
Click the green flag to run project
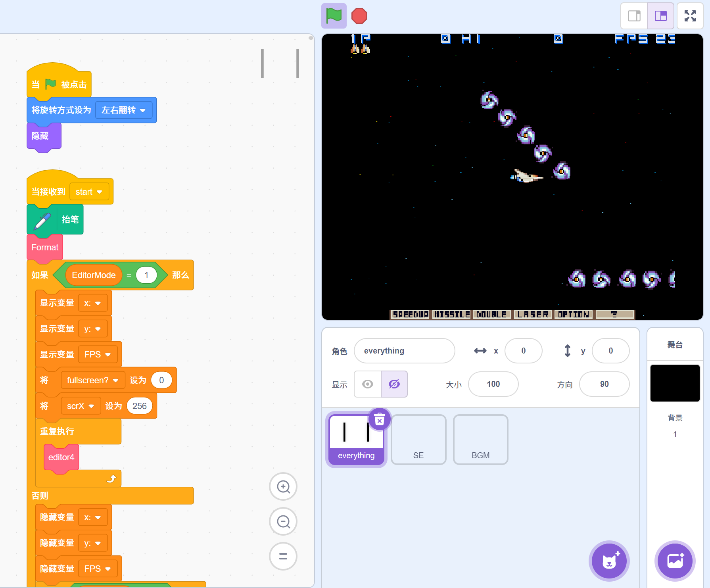click(x=334, y=16)
